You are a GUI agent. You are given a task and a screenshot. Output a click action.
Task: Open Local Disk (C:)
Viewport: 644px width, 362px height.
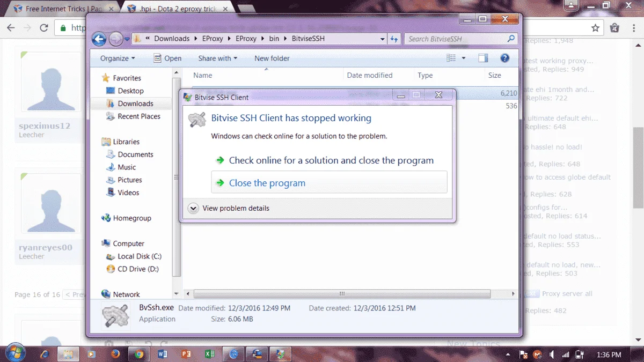[x=140, y=256]
